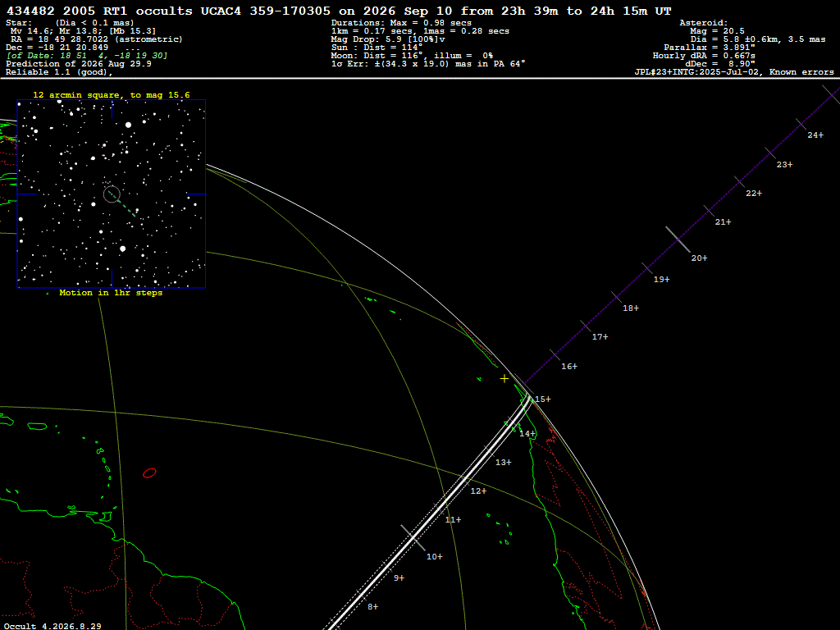Click the event title header text
840x630 pixels.
point(339,11)
